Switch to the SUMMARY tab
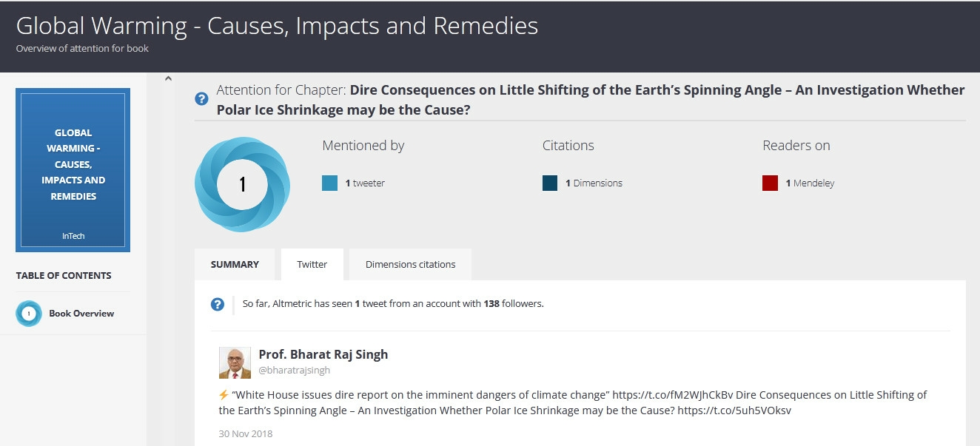This screenshot has height=446, width=980. pyautogui.click(x=235, y=264)
